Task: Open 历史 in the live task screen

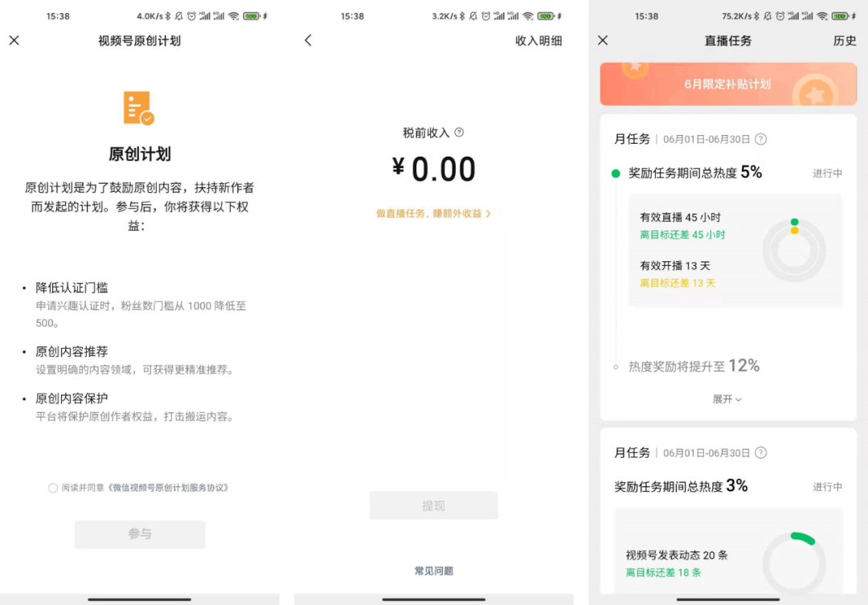Action: pyautogui.click(x=844, y=41)
